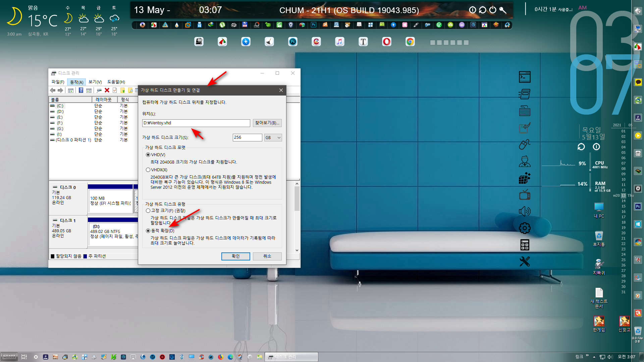
Task: Click the scroll up arrow in disk pane
Action: coord(297,184)
